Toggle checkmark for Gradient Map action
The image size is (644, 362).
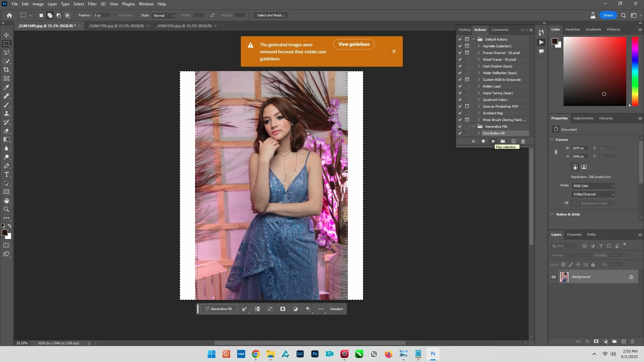click(460, 113)
